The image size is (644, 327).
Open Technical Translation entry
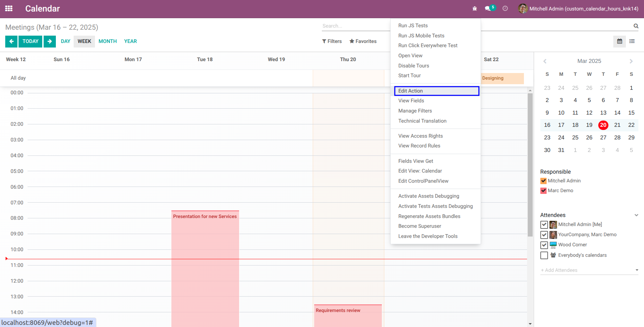(x=436, y=121)
